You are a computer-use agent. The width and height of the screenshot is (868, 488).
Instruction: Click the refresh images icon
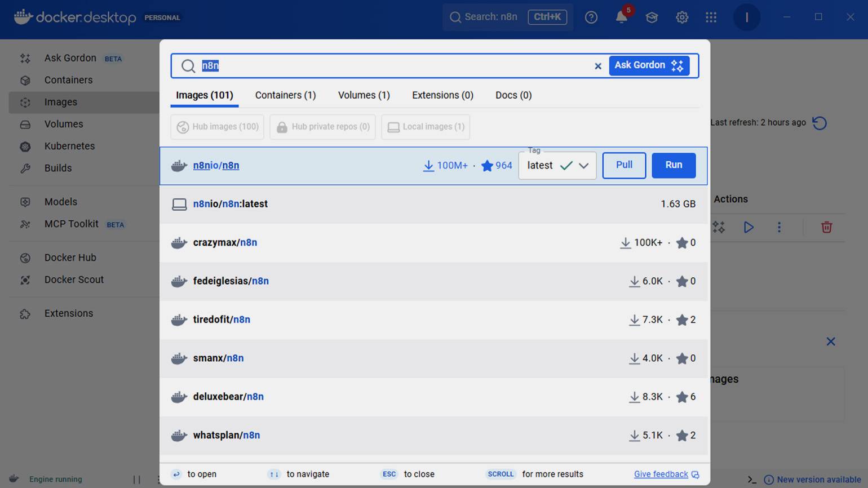tap(820, 123)
